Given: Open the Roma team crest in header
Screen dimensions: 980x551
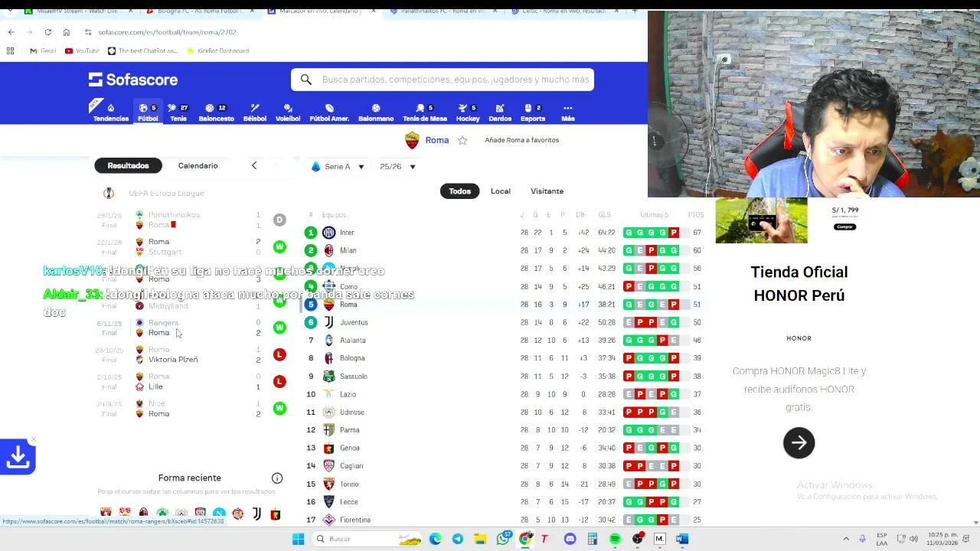Looking at the screenshot, I should 412,140.
